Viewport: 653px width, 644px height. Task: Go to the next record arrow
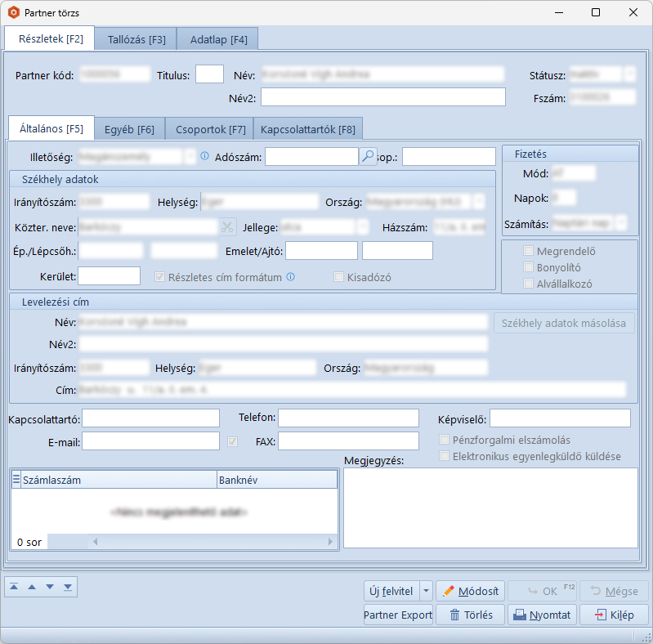(50, 586)
